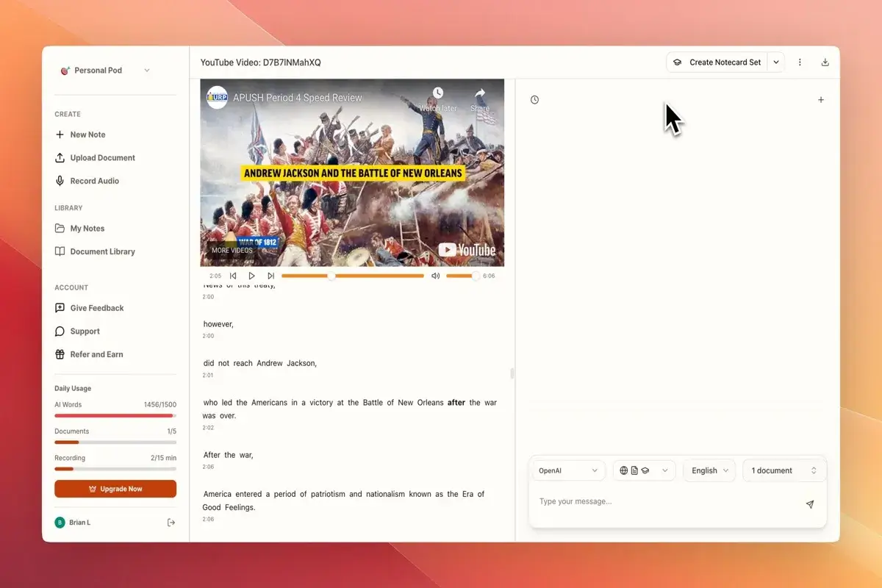The width and height of the screenshot is (882, 588).
Task: Open the Create Notecard Set options chevron
Action: 775,62
